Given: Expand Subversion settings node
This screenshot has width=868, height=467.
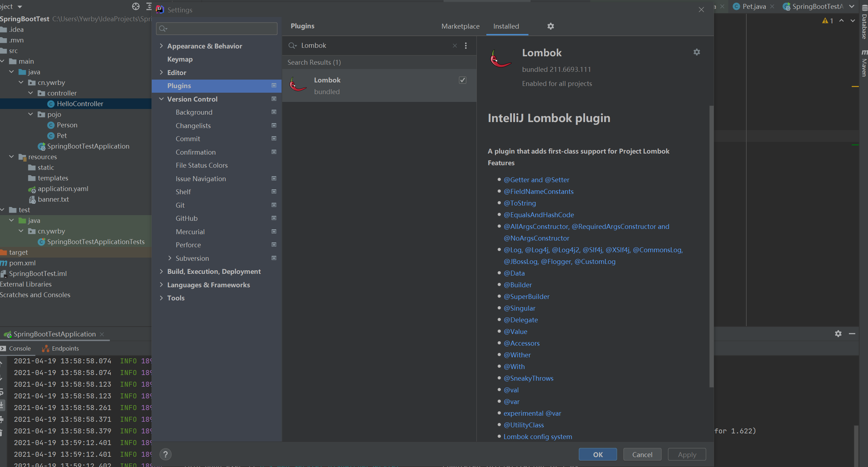Looking at the screenshot, I should tap(170, 258).
